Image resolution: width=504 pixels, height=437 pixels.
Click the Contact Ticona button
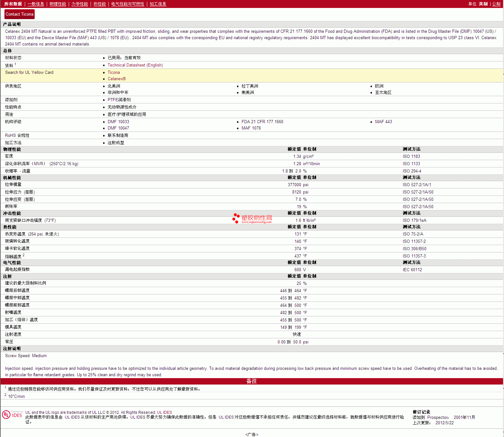(x=19, y=14)
